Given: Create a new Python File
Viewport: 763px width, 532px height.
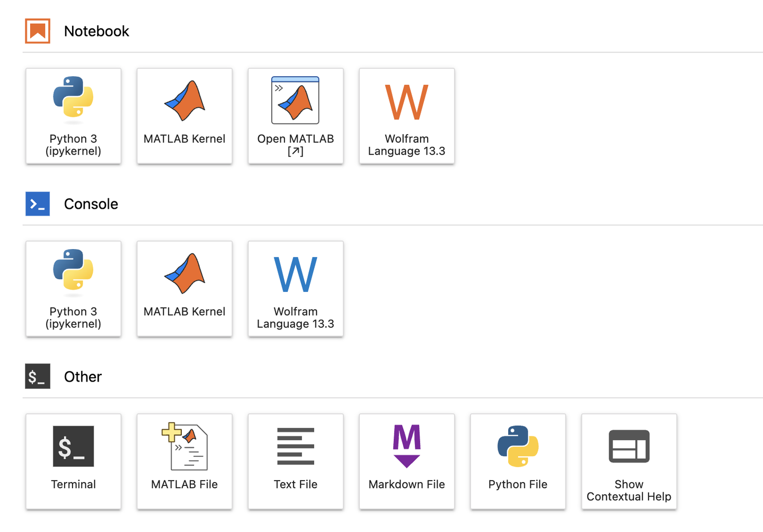Looking at the screenshot, I should point(518,462).
